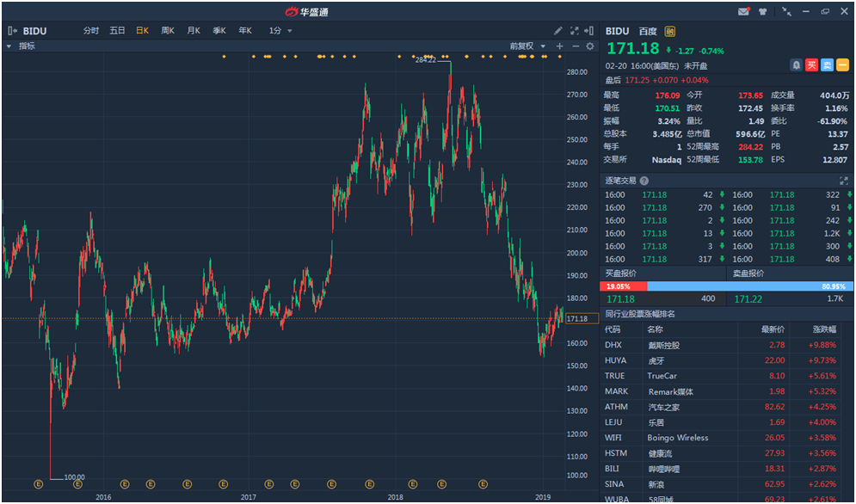Expand the tick-by-tick trades panel
The image size is (856, 504).
click(x=843, y=181)
